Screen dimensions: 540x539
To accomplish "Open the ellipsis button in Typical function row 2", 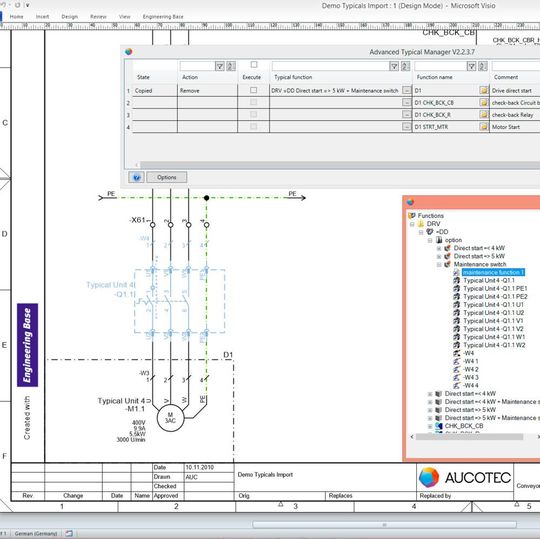I will click(x=406, y=102).
